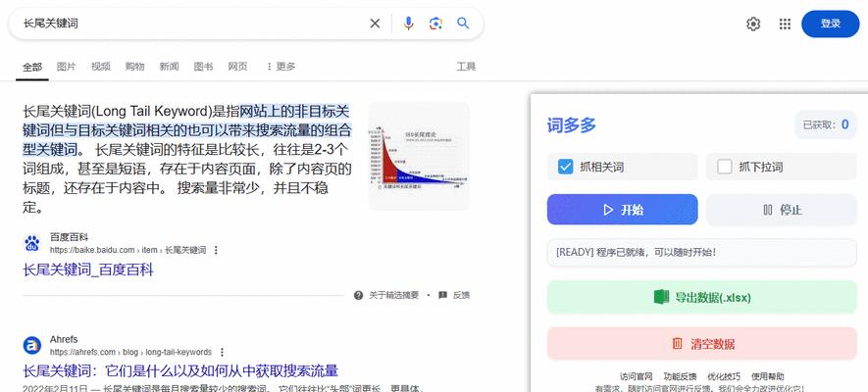This screenshot has width=868, height=392.
Task: Open more options for the 百度百科 result
Action: click(216, 250)
